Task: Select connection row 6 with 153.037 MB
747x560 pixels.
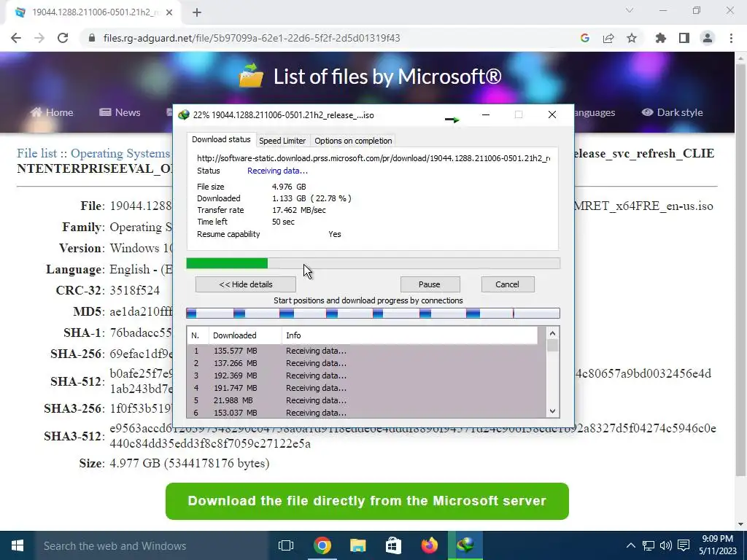Action: [366, 413]
